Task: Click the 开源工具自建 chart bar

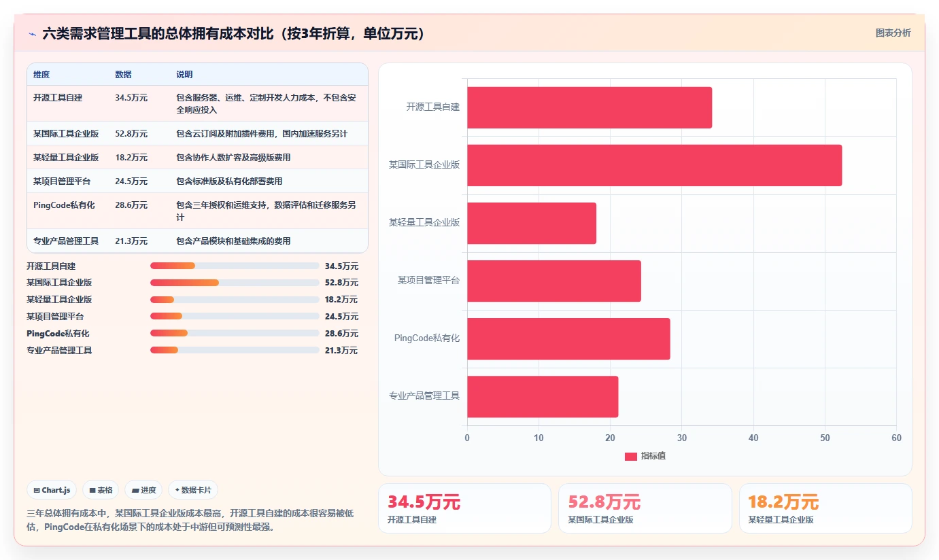Action: coord(590,107)
